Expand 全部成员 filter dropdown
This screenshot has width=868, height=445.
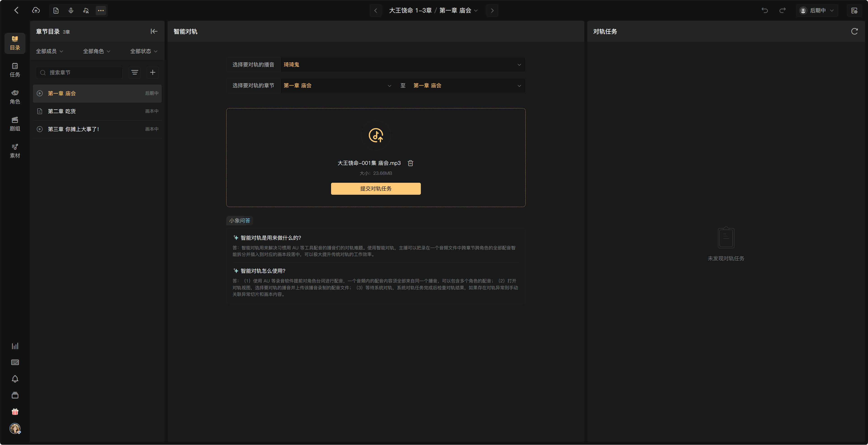click(50, 51)
